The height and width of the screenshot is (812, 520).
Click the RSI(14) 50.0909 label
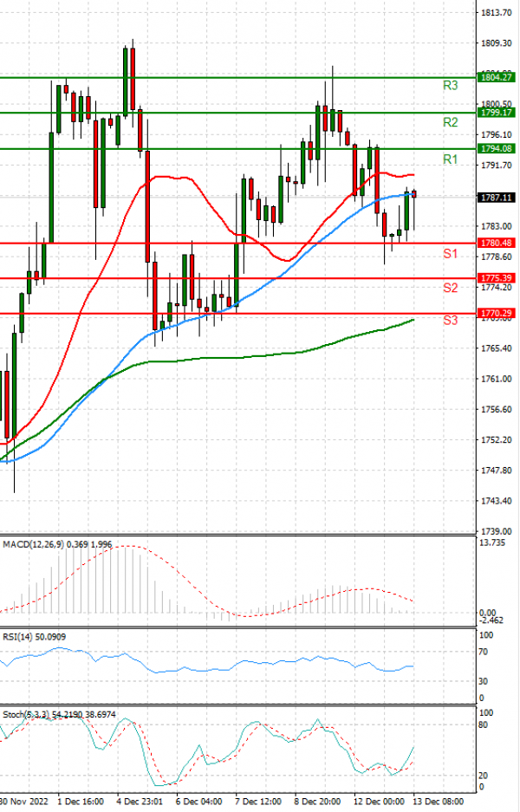click(34, 637)
